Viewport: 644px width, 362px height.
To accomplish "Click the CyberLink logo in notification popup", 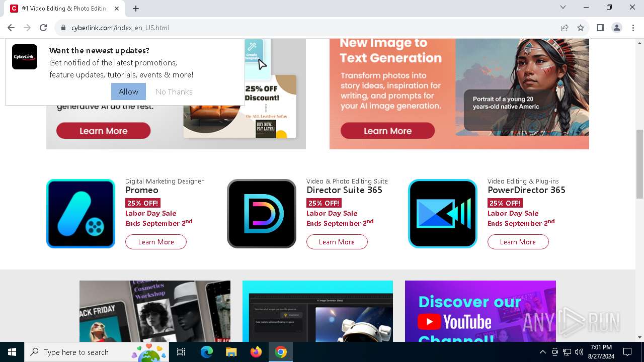I will coord(25,57).
